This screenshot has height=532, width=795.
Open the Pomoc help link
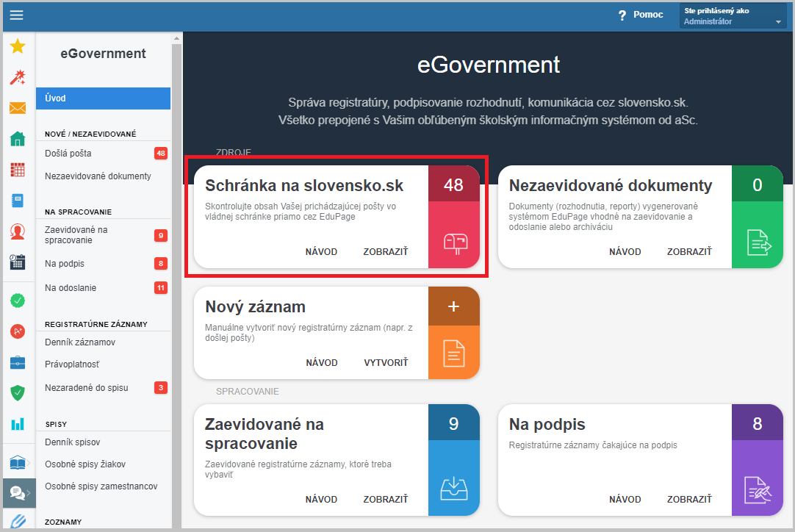[x=648, y=15]
